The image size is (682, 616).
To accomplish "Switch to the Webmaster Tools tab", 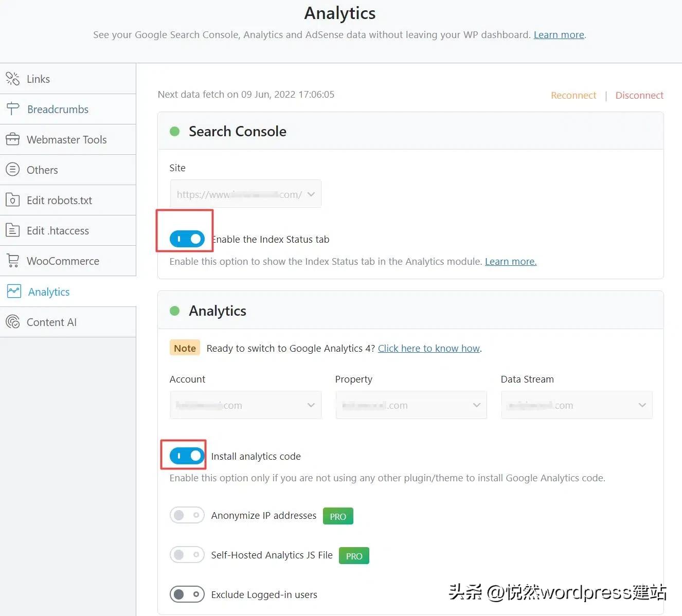I will [68, 139].
